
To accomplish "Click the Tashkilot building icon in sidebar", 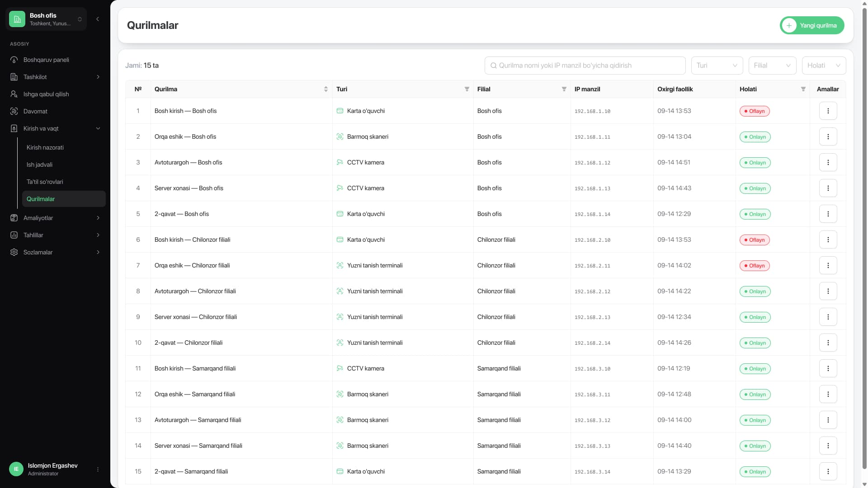I will [x=14, y=77].
